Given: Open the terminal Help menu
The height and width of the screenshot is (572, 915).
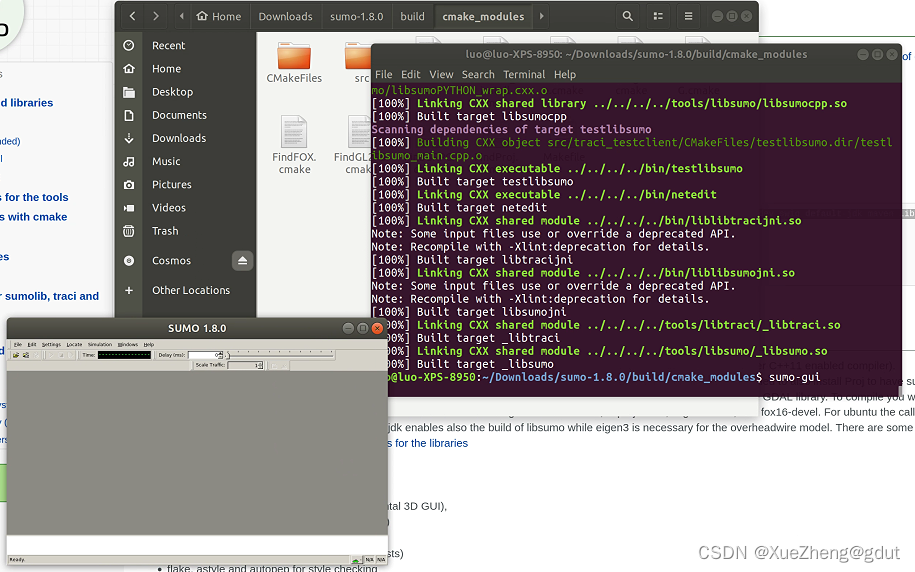Looking at the screenshot, I should coord(565,75).
